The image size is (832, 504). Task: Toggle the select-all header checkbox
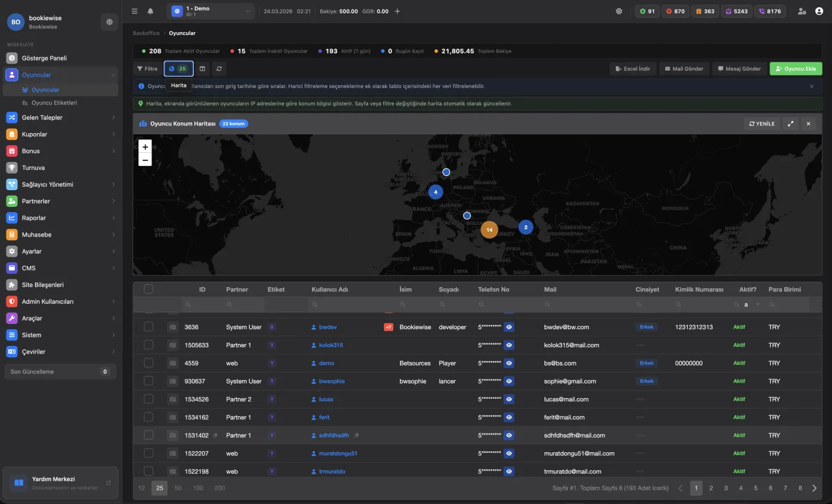[149, 289]
